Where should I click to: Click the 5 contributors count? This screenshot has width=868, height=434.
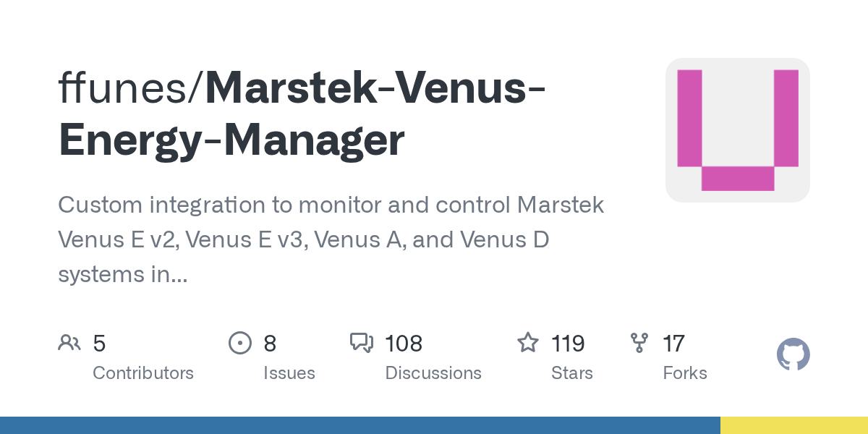point(99,344)
